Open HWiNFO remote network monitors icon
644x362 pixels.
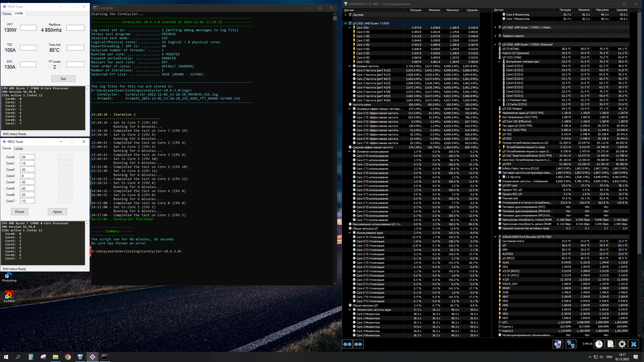[571, 344]
